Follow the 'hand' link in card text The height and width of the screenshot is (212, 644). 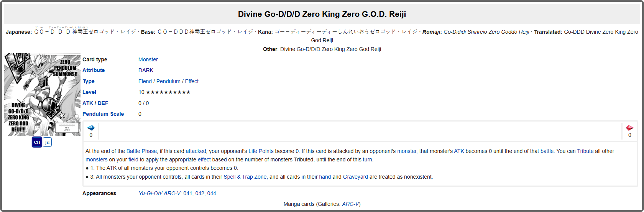coord(325,177)
